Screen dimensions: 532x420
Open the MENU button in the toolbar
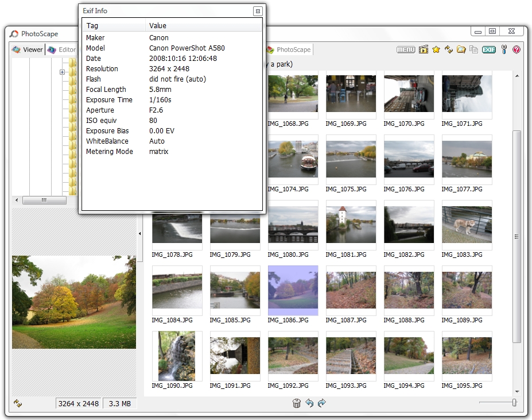point(406,49)
